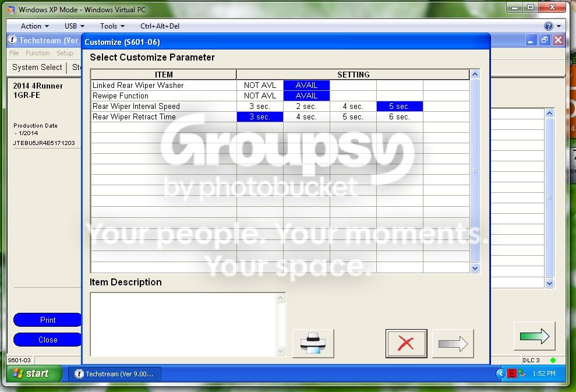Send Ctrl+Alt+Del to virtual machine
The image size is (576, 392).
[160, 26]
